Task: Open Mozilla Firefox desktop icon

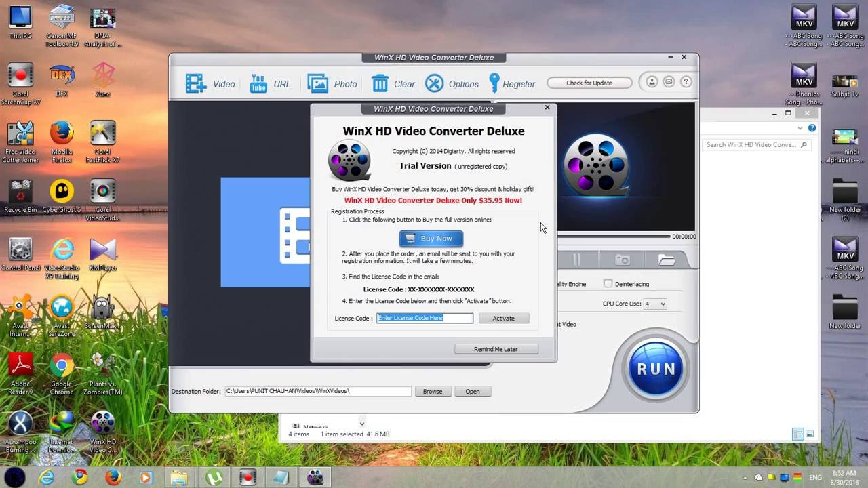Action: 62,142
